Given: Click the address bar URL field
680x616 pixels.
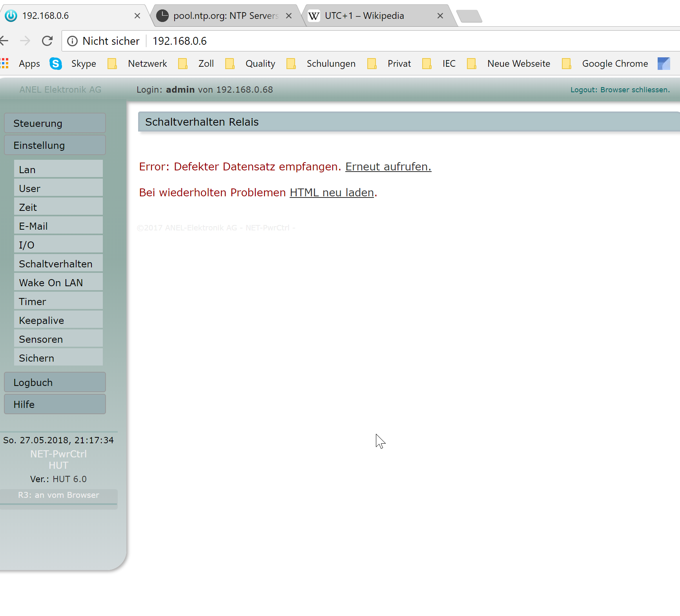Looking at the screenshot, I should click(353, 41).
